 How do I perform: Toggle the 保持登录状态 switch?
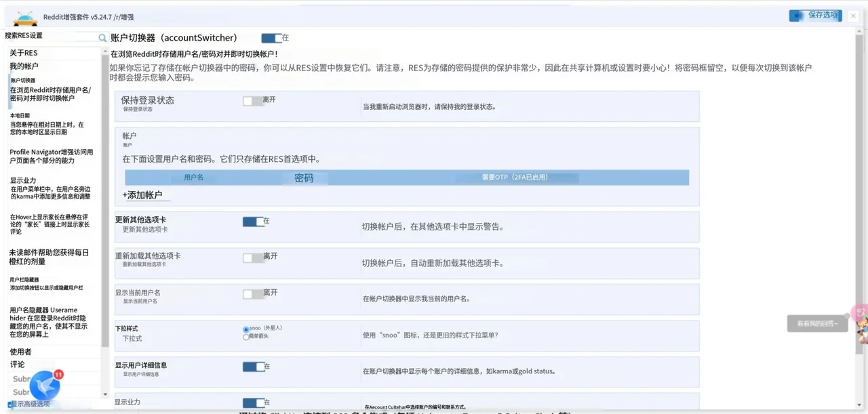click(253, 100)
